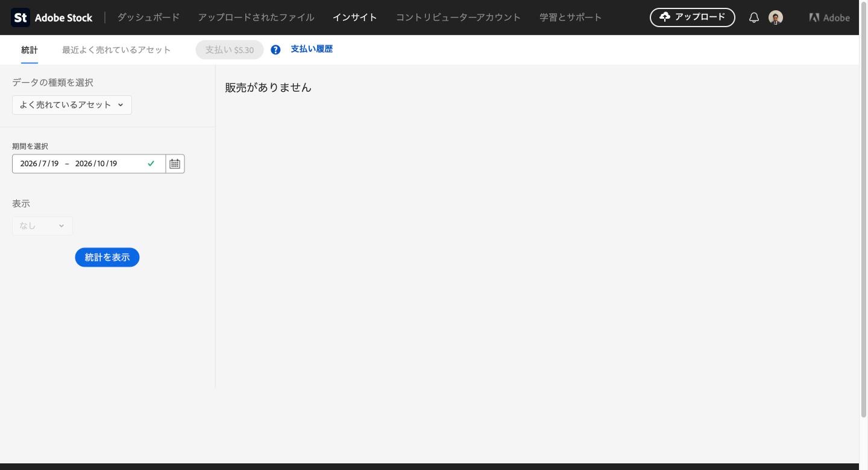The image size is (868, 470).
Task: Click the 支払い $5.30 button
Action: 230,50
